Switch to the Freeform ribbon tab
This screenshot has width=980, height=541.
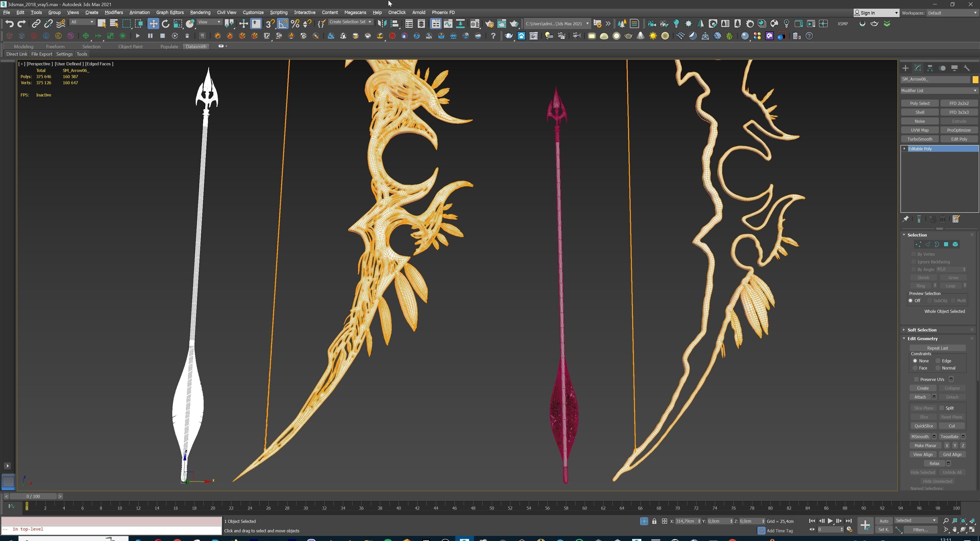[55, 46]
